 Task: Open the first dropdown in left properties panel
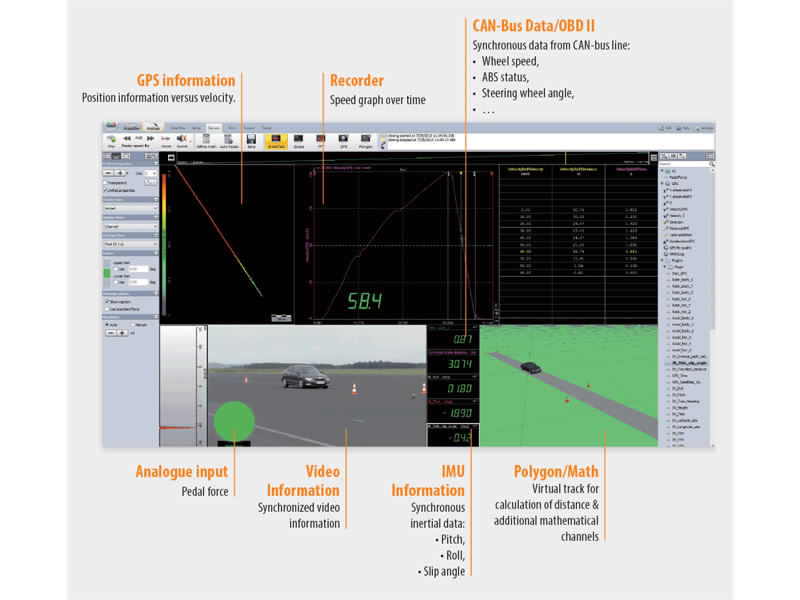pos(131,207)
